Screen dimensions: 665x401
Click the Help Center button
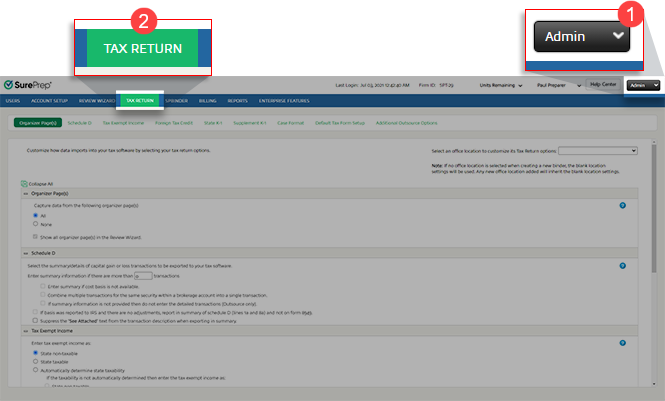pos(603,84)
